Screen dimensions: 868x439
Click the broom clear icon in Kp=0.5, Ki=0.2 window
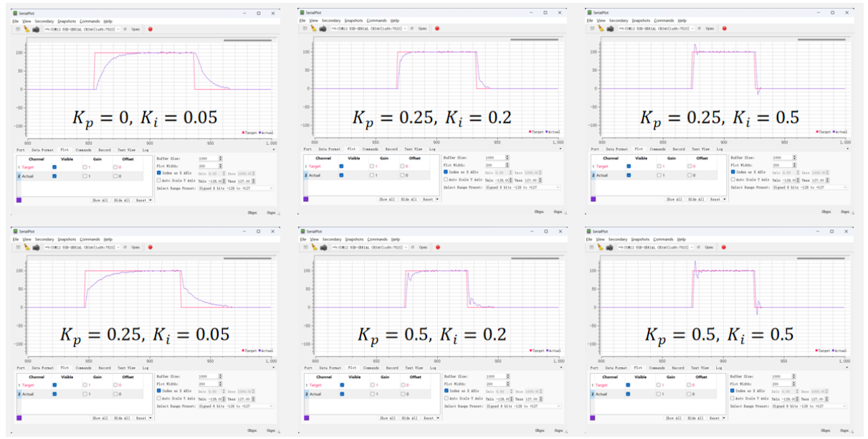pyautogui.click(x=313, y=247)
